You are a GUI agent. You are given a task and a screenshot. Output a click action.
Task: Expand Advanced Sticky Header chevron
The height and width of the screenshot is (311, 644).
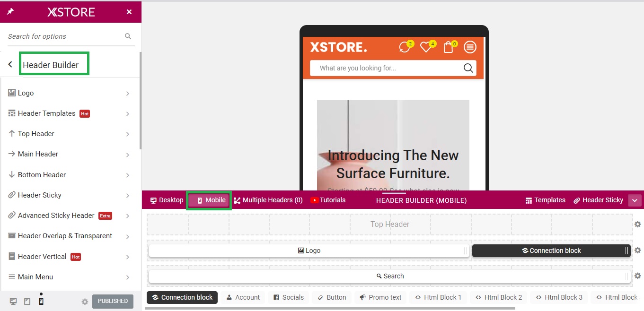128,216
